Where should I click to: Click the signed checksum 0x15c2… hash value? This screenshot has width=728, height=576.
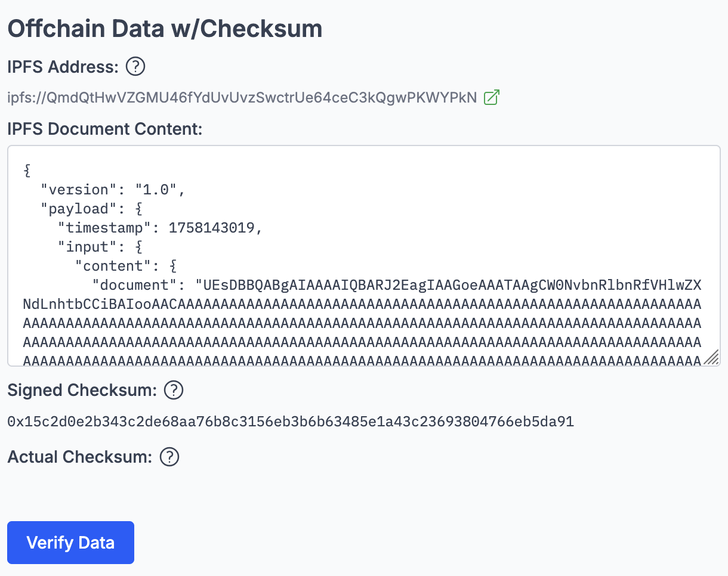(x=291, y=422)
